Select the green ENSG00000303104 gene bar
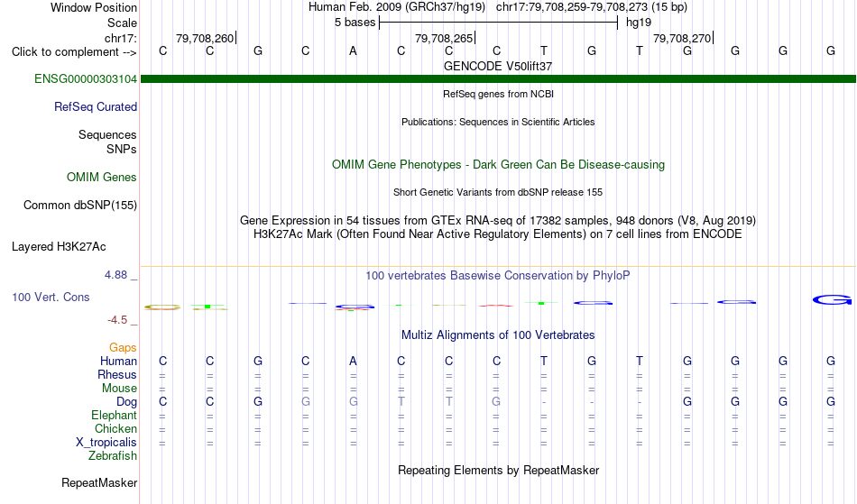 click(x=498, y=79)
